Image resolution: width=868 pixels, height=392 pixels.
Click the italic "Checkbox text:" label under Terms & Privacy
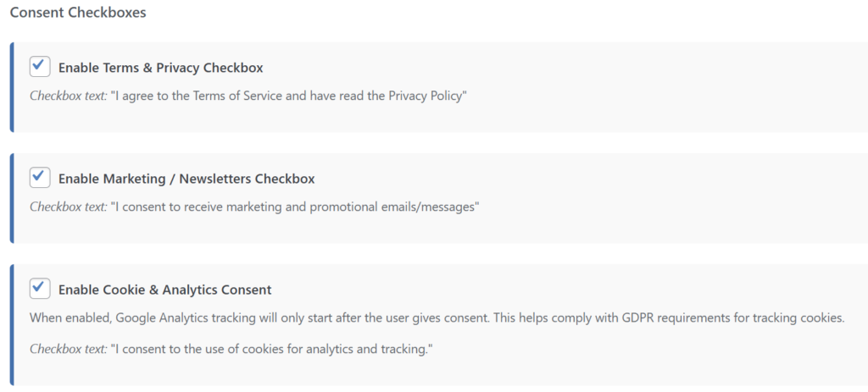coord(68,96)
